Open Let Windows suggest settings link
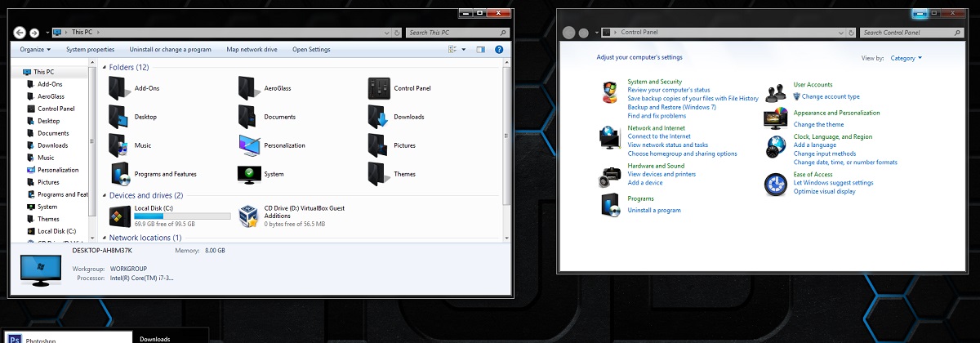Image resolution: width=980 pixels, height=343 pixels. coord(833,183)
